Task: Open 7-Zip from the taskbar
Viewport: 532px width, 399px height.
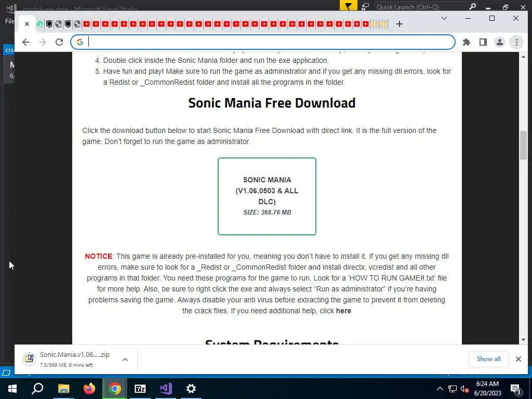Action: [140, 389]
